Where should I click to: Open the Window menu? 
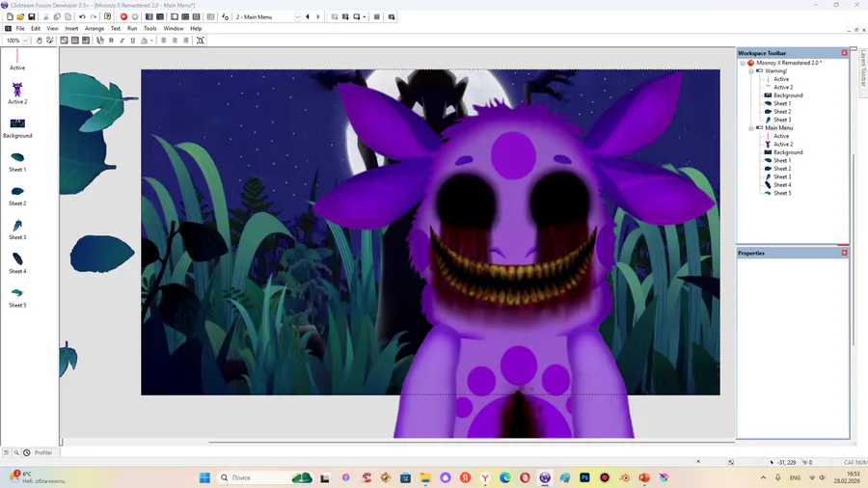click(x=174, y=28)
